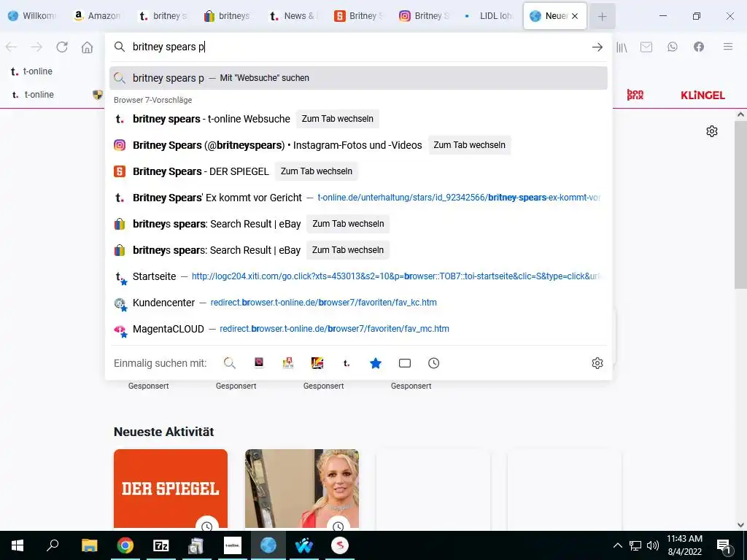Open taskbar search magnifier
Screen dimensions: 747x560
pyautogui.click(x=53, y=545)
